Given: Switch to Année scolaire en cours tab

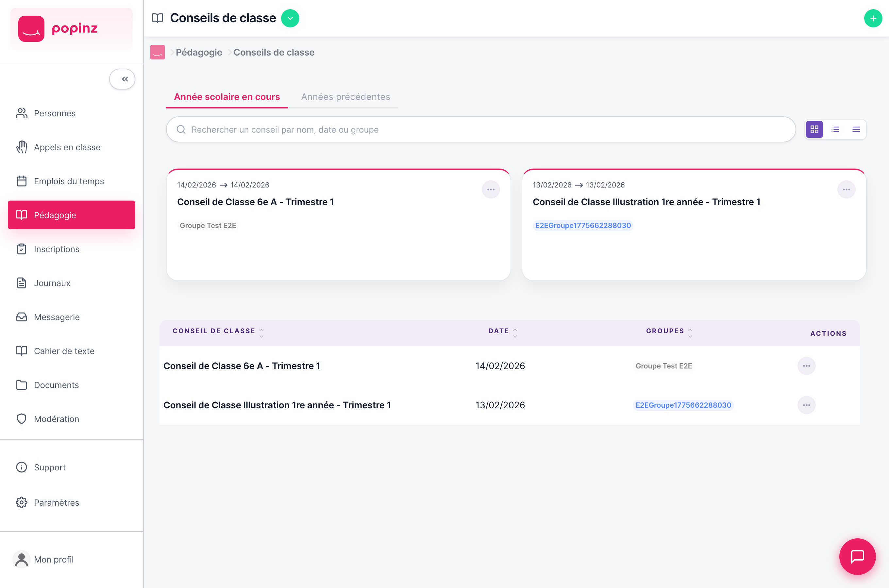Looking at the screenshot, I should pos(227,97).
